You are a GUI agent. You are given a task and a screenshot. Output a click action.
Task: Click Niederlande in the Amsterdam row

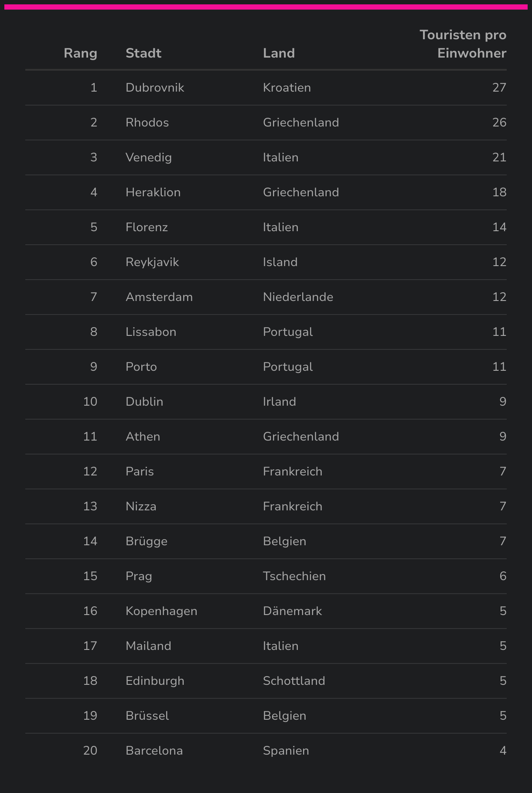point(298,297)
